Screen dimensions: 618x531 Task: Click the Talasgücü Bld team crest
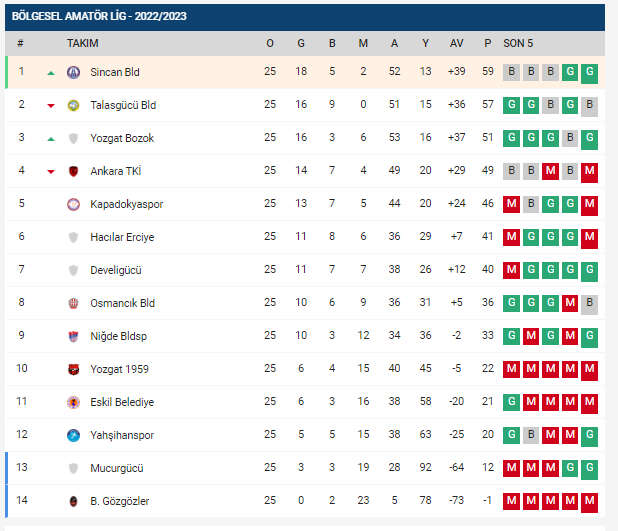(x=72, y=105)
